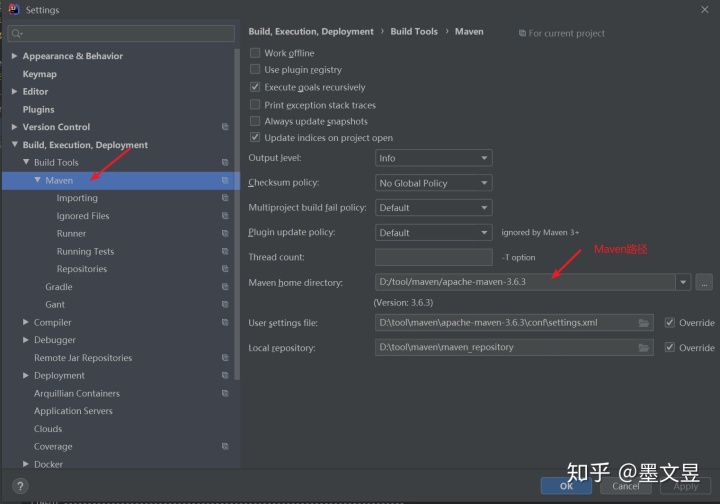Click project-level icon beside Arquillian Containers
720x504 pixels.
click(x=225, y=393)
